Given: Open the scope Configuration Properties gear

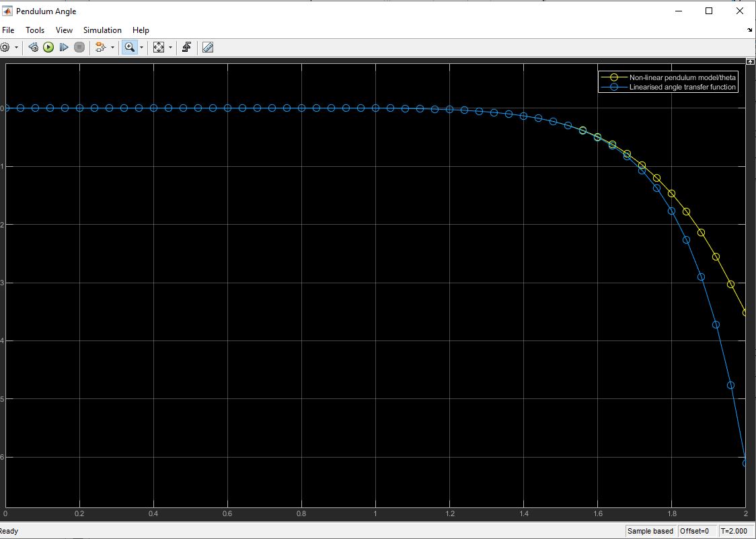Looking at the screenshot, I should (x=5, y=47).
